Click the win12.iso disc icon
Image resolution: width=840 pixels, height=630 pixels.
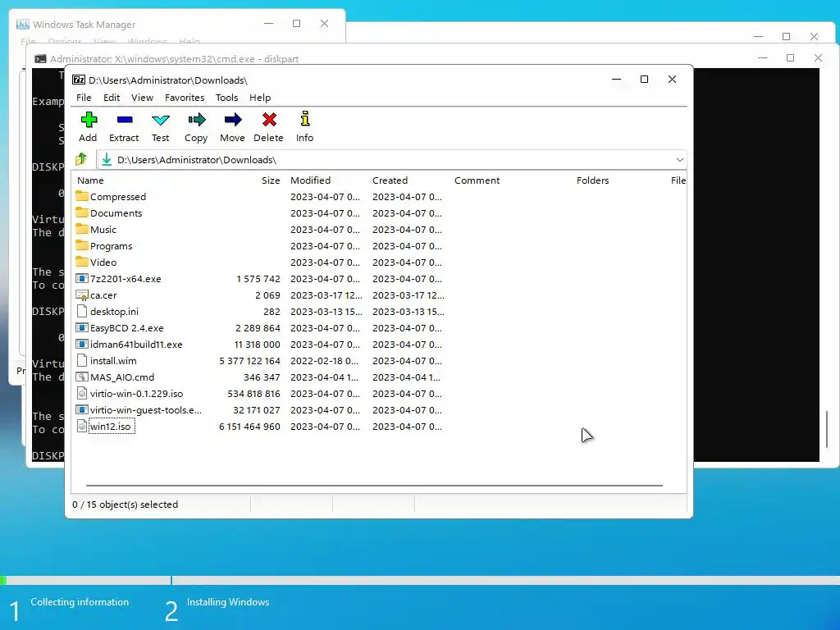click(x=82, y=426)
